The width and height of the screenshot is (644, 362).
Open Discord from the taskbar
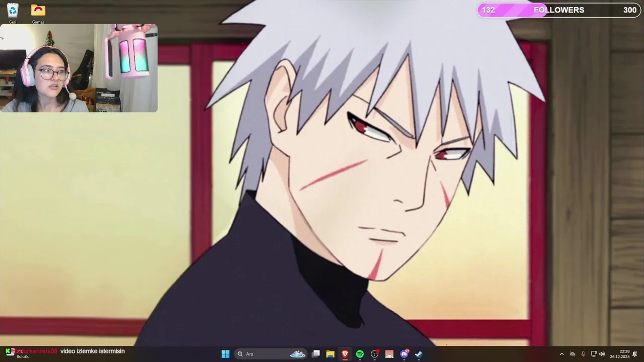pos(404,354)
